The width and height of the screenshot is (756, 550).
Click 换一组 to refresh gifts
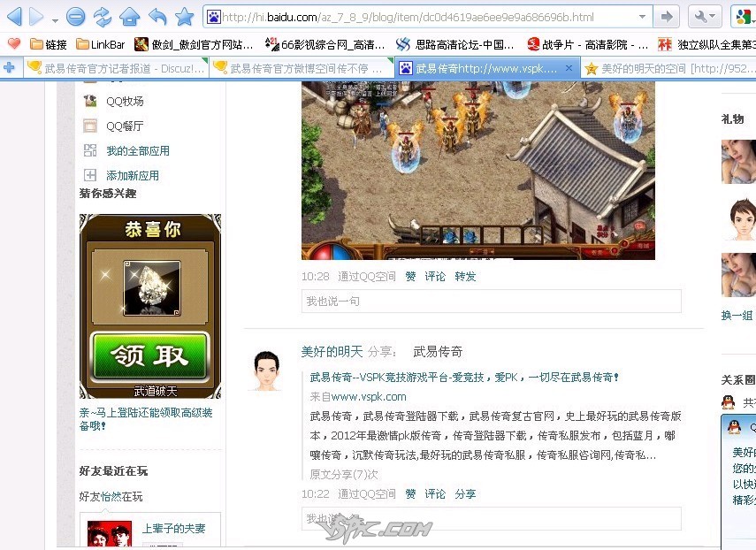737,316
